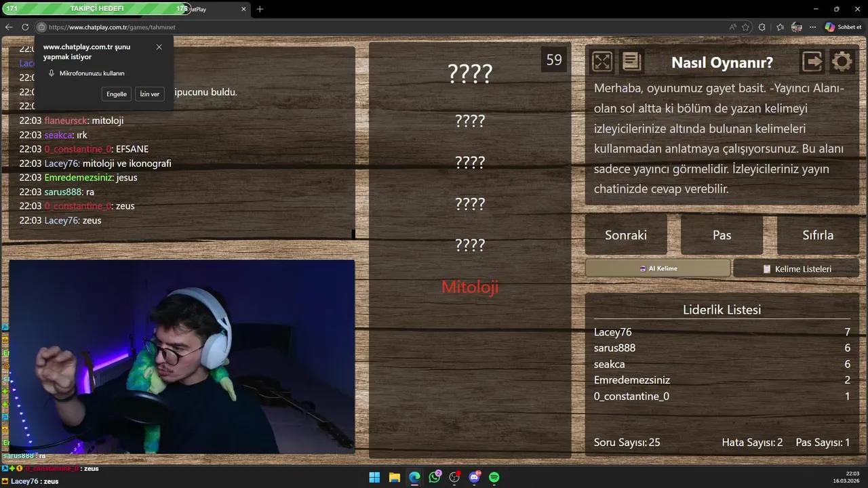Click İzin ver to allow microphone
868x488 pixels.
[x=149, y=94]
